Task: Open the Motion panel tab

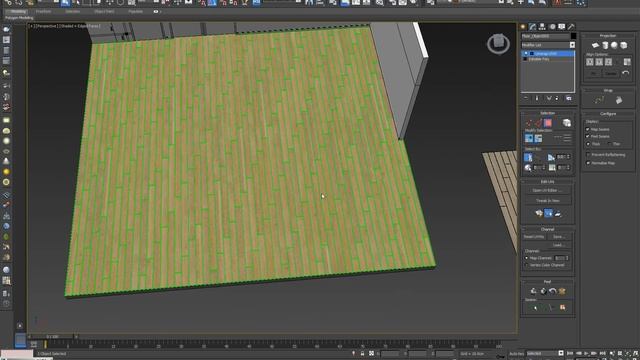Action: (x=552, y=27)
